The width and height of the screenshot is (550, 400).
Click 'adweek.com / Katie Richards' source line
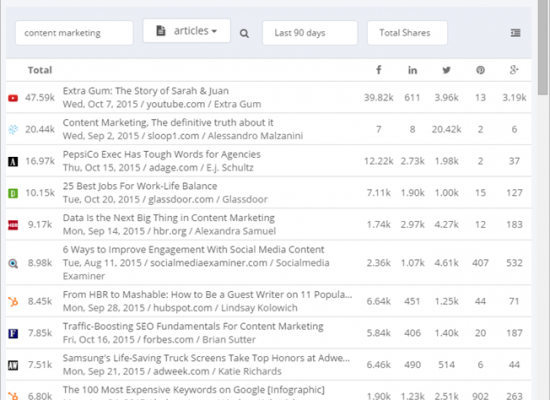pos(217,371)
